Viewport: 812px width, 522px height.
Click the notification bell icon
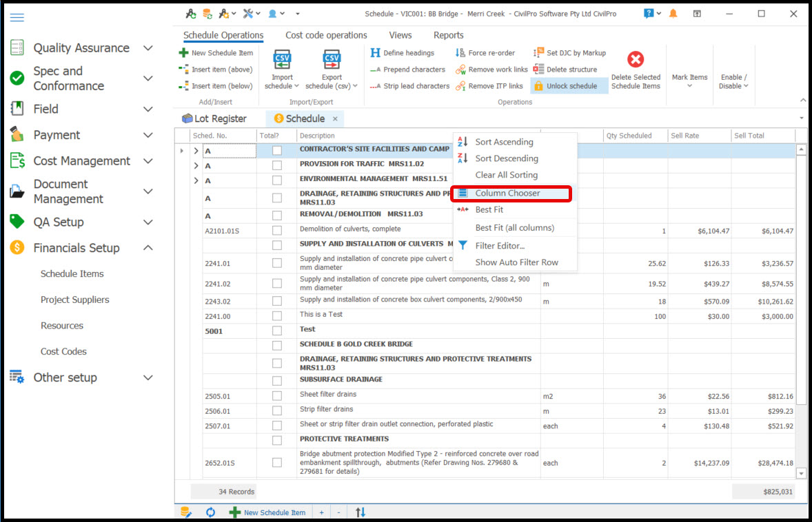tap(673, 14)
